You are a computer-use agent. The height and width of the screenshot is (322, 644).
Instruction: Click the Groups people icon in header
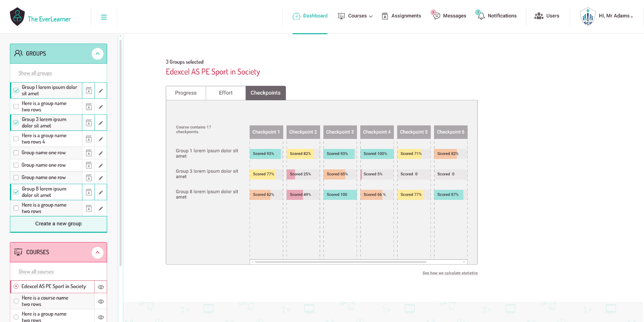18,53
